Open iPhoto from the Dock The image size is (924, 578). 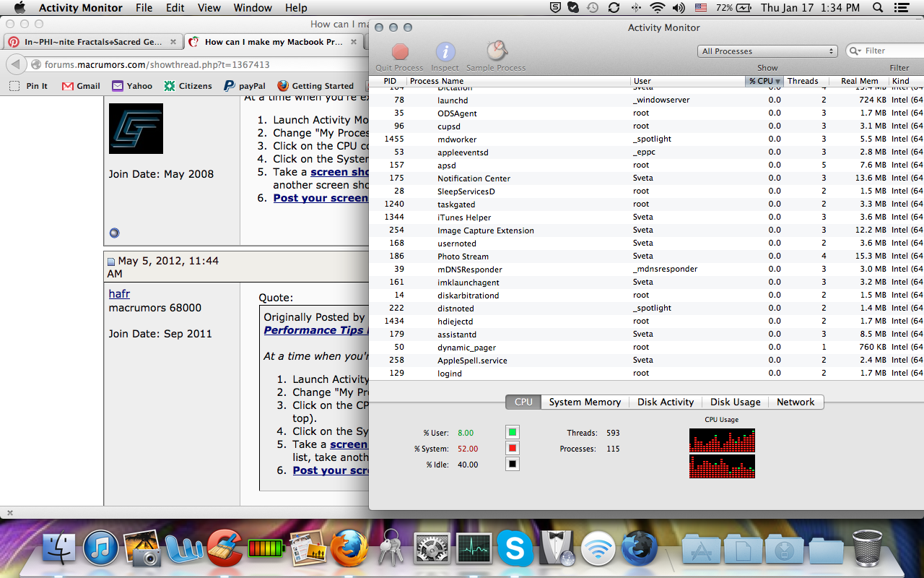click(142, 548)
